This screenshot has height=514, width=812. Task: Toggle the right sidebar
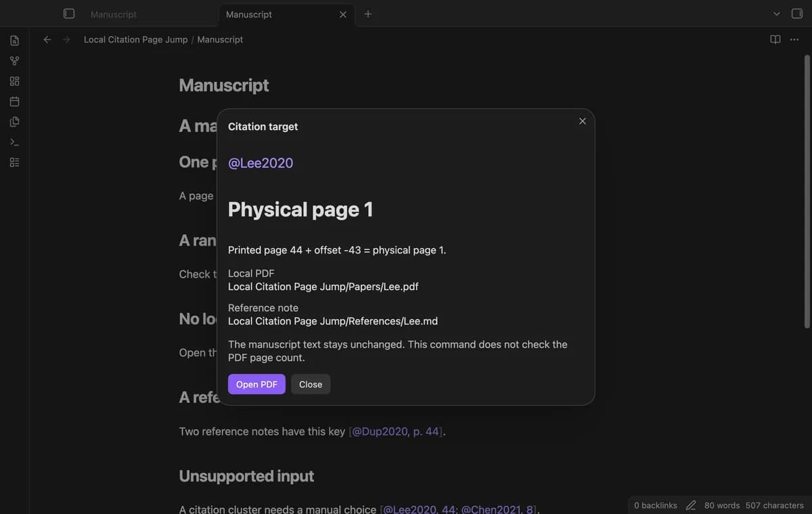(x=796, y=14)
